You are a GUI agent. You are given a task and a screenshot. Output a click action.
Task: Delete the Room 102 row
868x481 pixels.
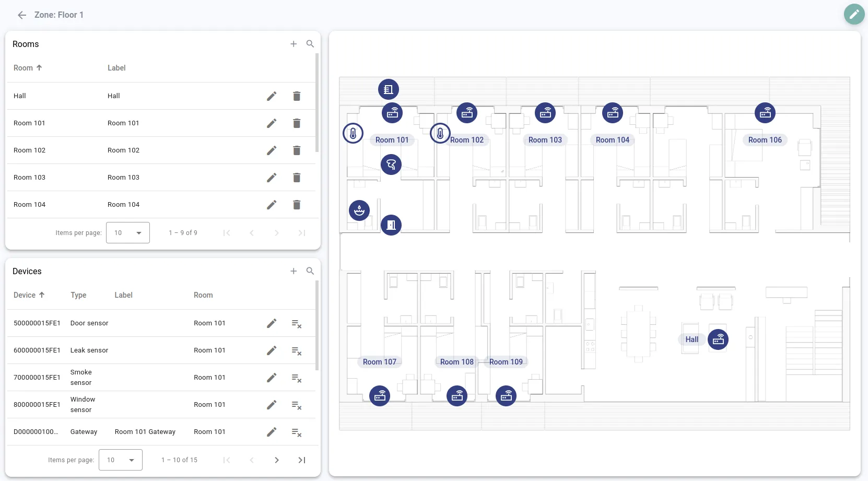tap(297, 150)
